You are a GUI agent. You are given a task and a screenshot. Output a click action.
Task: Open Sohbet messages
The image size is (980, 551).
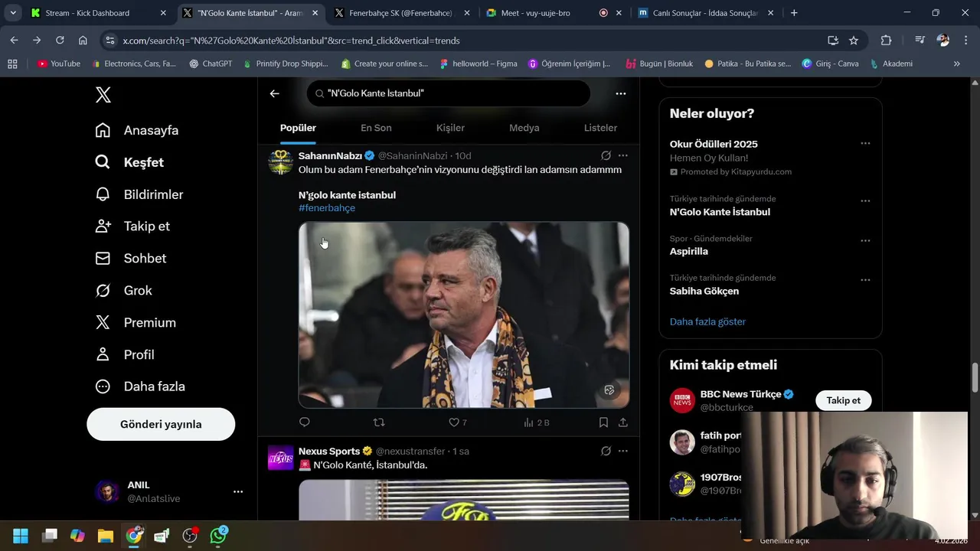pyautogui.click(x=130, y=259)
